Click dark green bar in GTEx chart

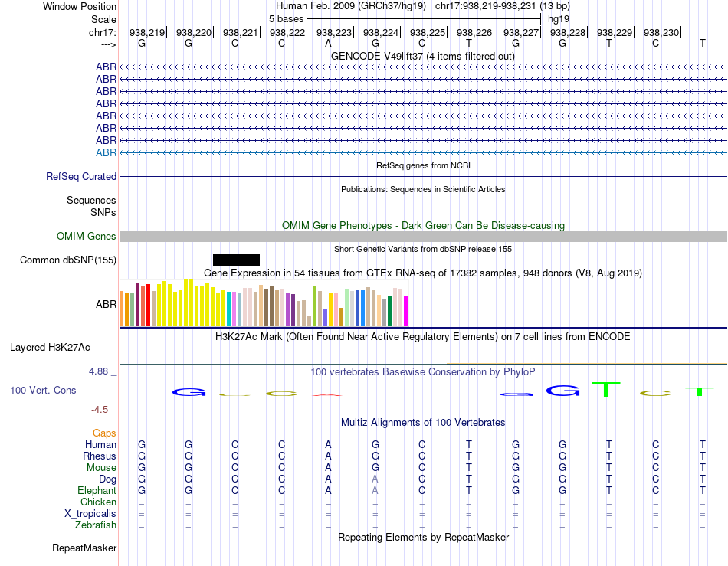[x=389, y=311]
